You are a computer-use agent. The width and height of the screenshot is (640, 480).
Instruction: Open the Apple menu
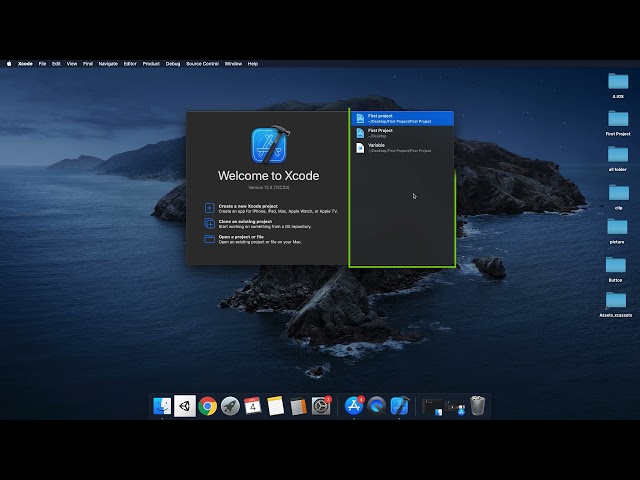(9, 64)
